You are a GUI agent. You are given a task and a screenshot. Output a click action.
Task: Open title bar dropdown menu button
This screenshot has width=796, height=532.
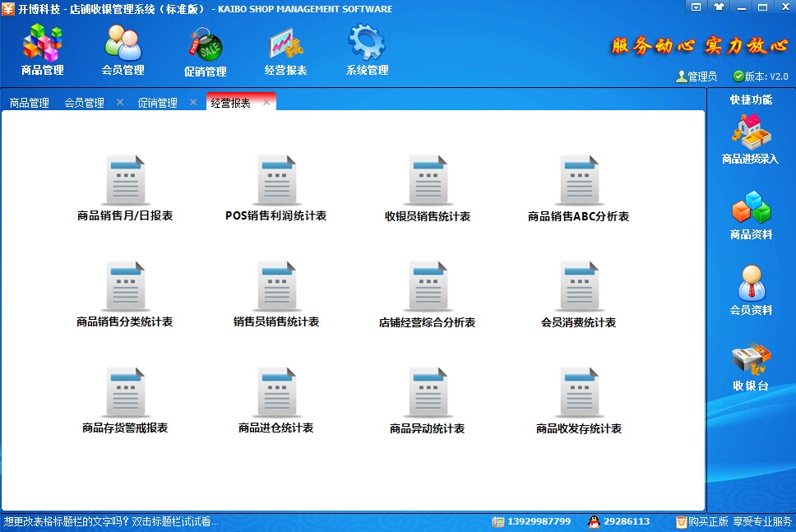tap(696, 7)
